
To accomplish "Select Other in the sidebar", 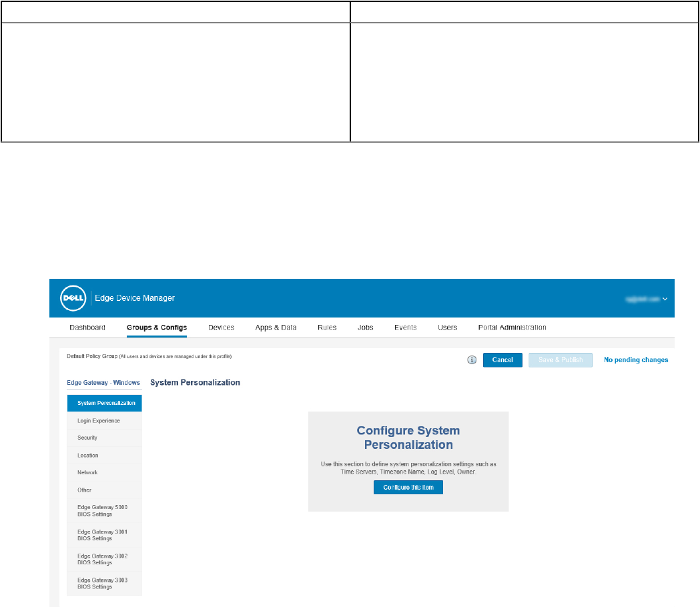I will pyautogui.click(x=105, y=490).
